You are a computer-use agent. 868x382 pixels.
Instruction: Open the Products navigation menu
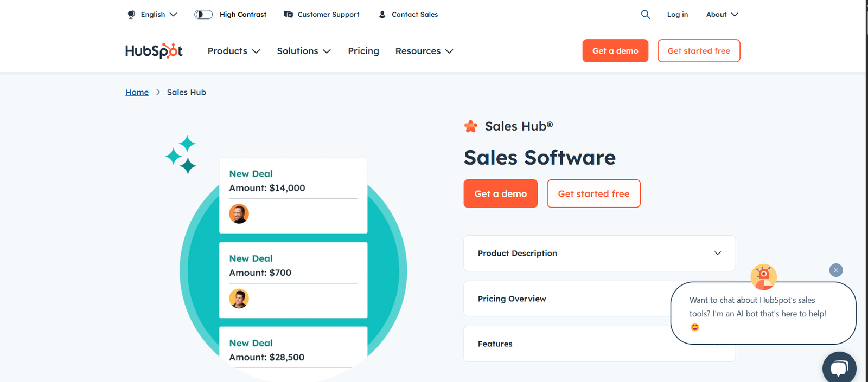(234, 51)
